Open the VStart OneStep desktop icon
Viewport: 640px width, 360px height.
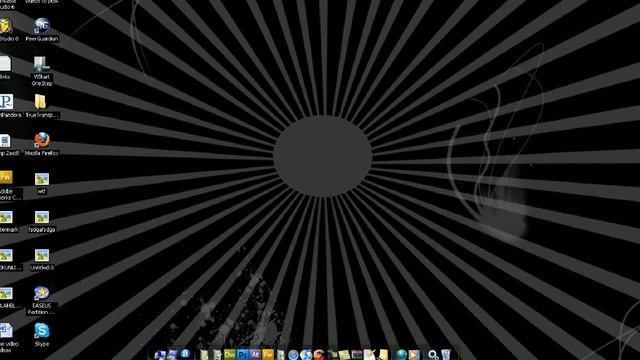(x=42, y=71)
